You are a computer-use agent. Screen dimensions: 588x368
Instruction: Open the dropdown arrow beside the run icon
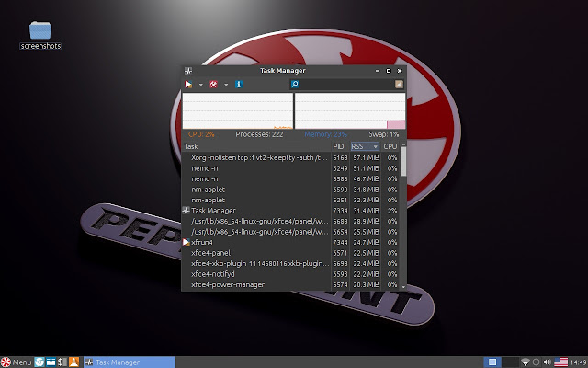click(200, 85)
